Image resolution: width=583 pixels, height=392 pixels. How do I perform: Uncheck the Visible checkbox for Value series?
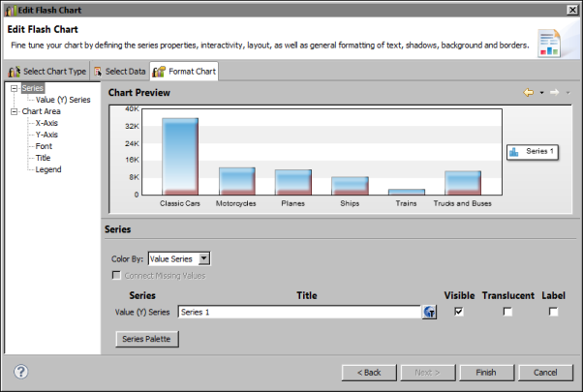coord(459,312)
